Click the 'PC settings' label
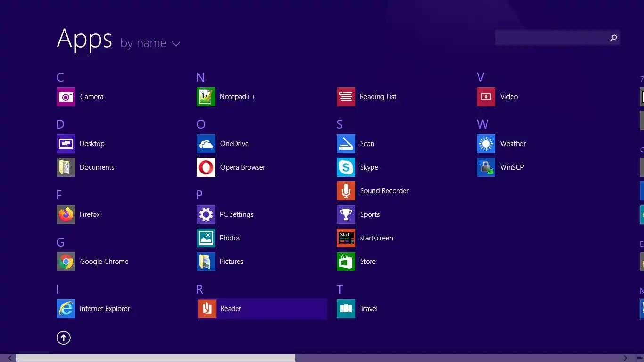 (237, 214)
